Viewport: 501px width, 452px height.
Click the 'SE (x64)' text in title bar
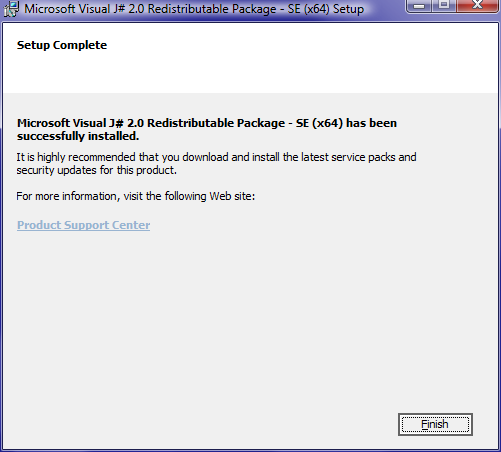tap(309, 9)
